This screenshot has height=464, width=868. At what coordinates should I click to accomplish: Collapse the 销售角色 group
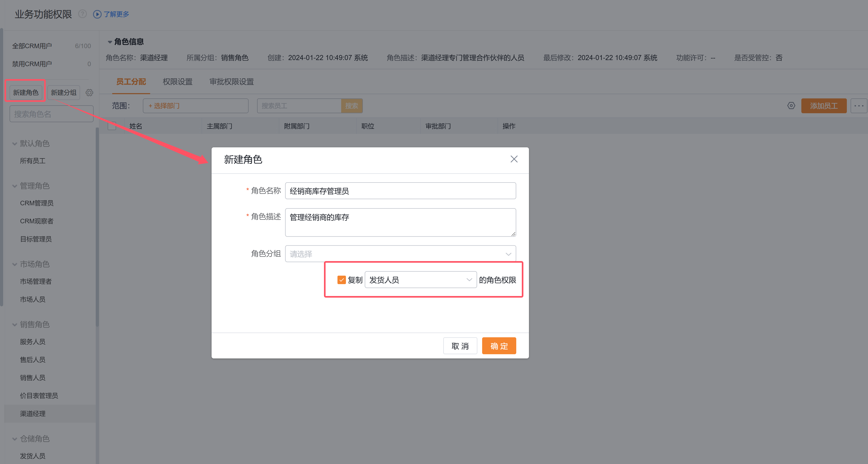click(15, 325)
